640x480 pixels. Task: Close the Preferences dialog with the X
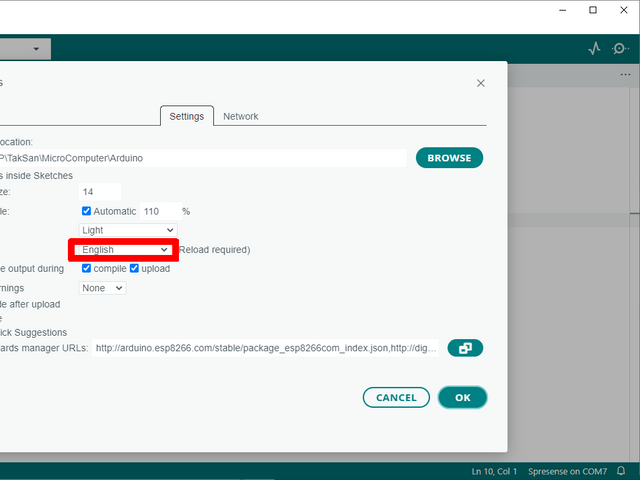[x=481, y=84]
